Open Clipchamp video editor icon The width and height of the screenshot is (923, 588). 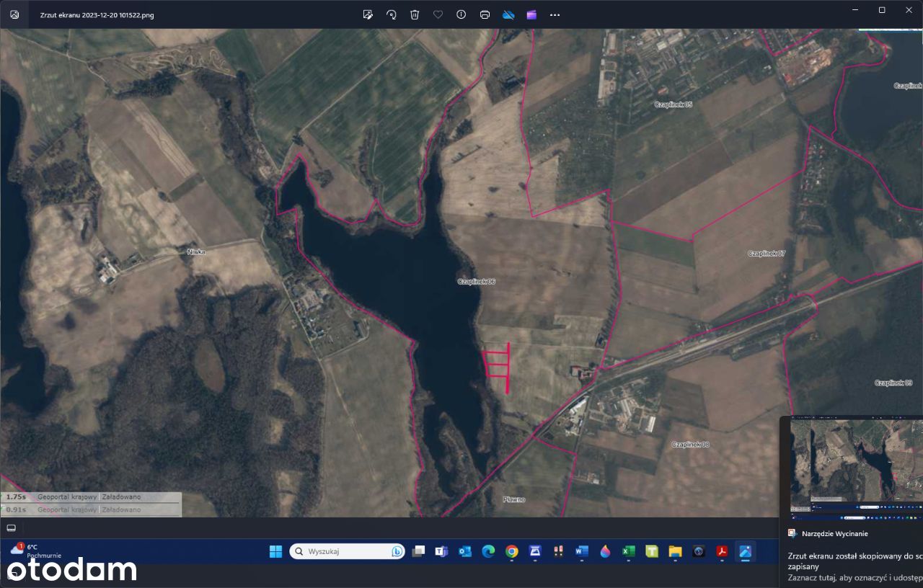click(531, 14)
